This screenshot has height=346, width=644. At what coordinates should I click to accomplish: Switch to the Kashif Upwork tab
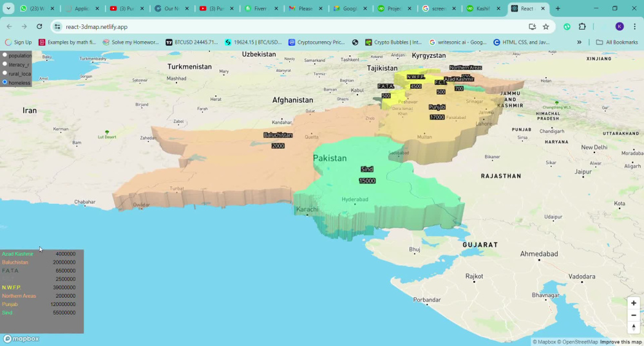pos(484,8)
